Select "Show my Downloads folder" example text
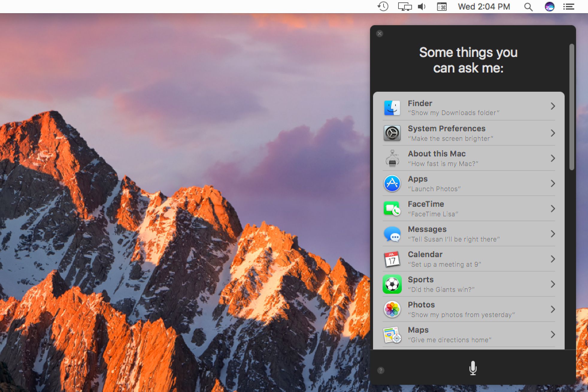Image resolution: width=588 pixels, height=392 pixels. click(x=454, y=113)
